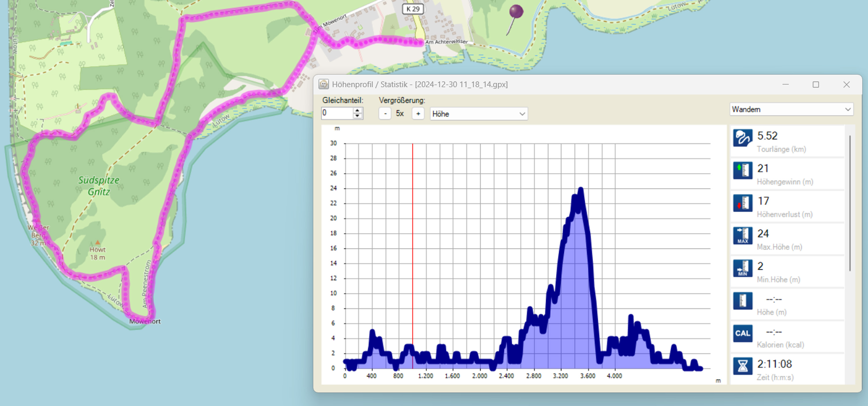Decrease the Gleichanteil value with down arrow

tap(357, 116)
